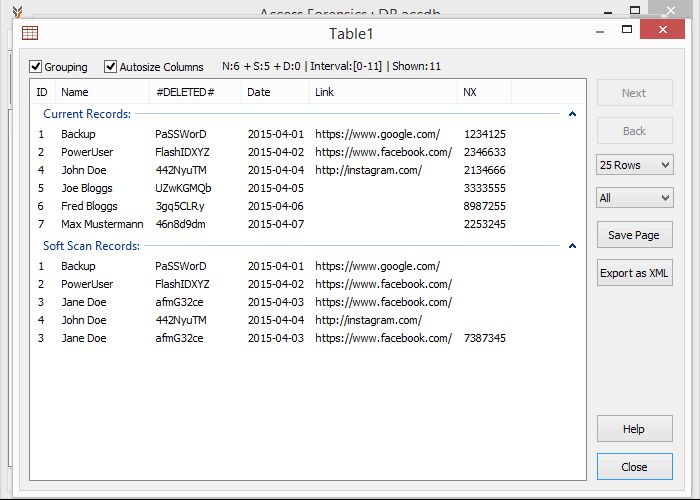Viewport: 700px width, 500px height.
Task: Click the Interval:[0-11] status text
Action: click(346, 66)
